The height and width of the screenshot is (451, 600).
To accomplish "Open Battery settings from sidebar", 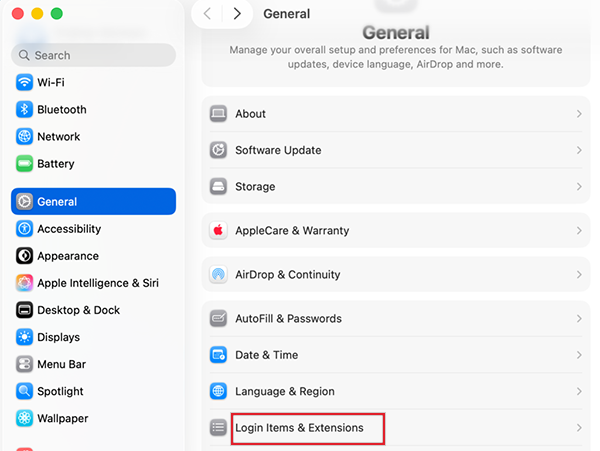I will pos(56,164).
